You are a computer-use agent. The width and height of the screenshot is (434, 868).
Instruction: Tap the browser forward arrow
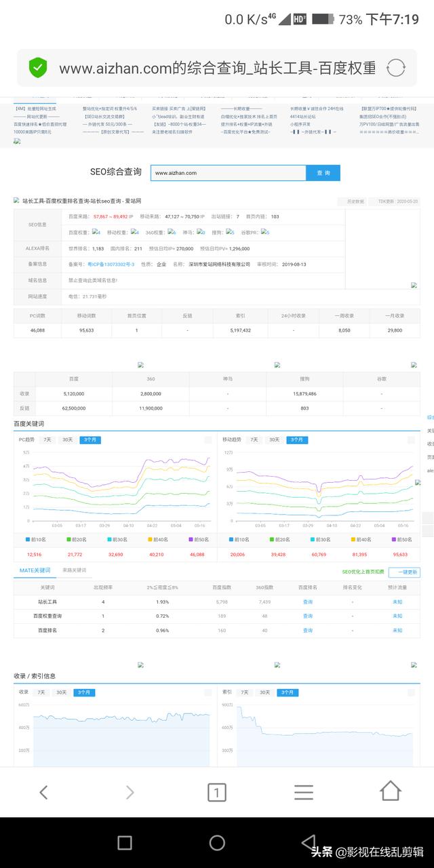pyautogui.click(x=130, y=791)
